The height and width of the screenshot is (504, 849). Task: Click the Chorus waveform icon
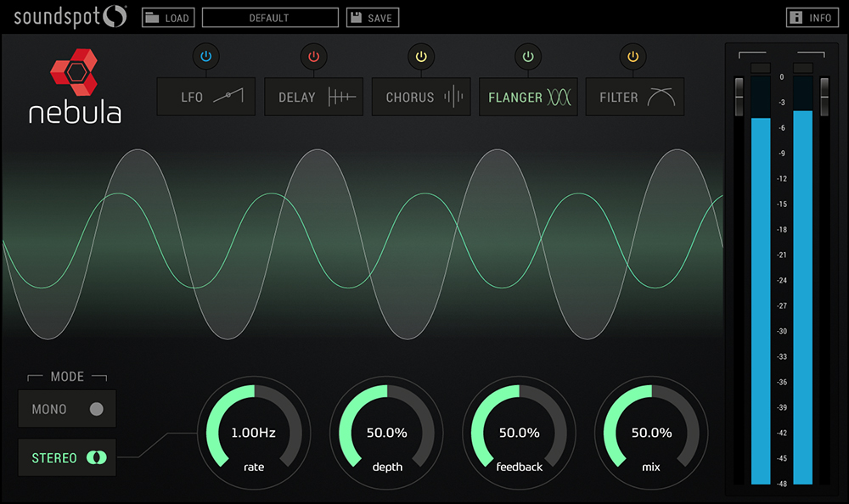tap(456, 98)
